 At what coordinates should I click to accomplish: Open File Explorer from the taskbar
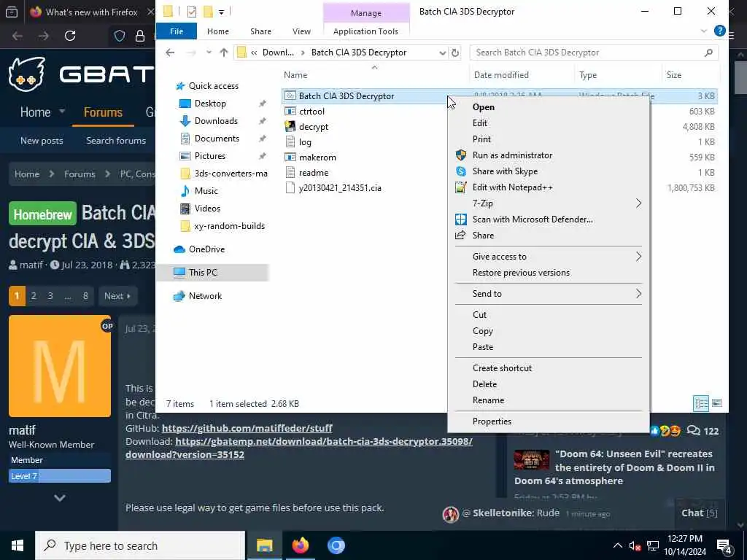[x=264, y=545]
